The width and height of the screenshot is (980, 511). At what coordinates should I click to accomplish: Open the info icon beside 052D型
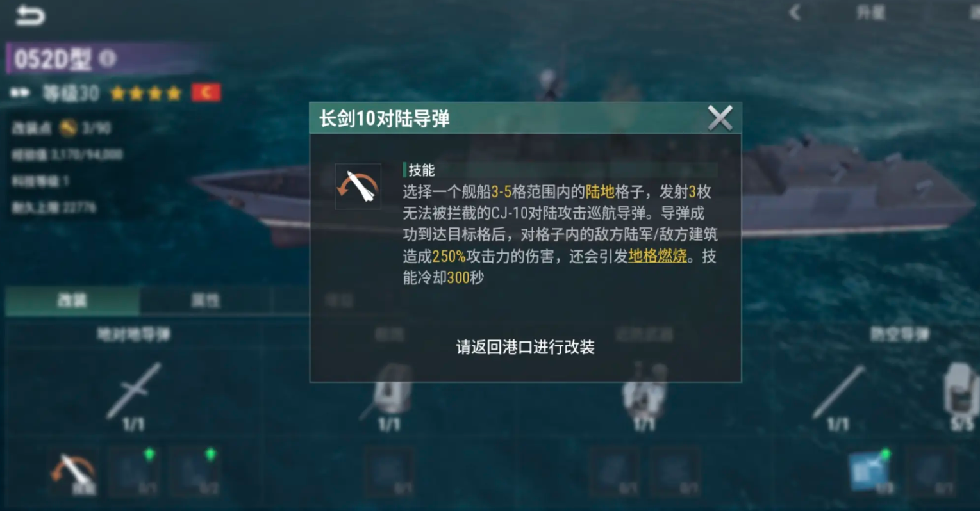point(108,59)
